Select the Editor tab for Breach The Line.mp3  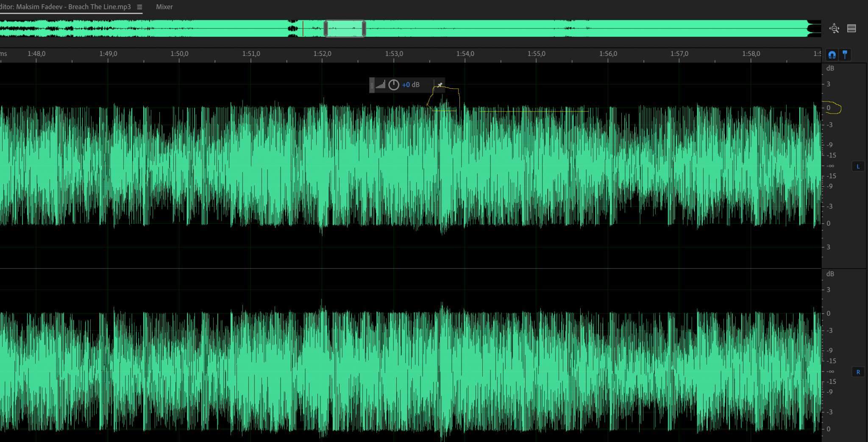click(66, 7)
